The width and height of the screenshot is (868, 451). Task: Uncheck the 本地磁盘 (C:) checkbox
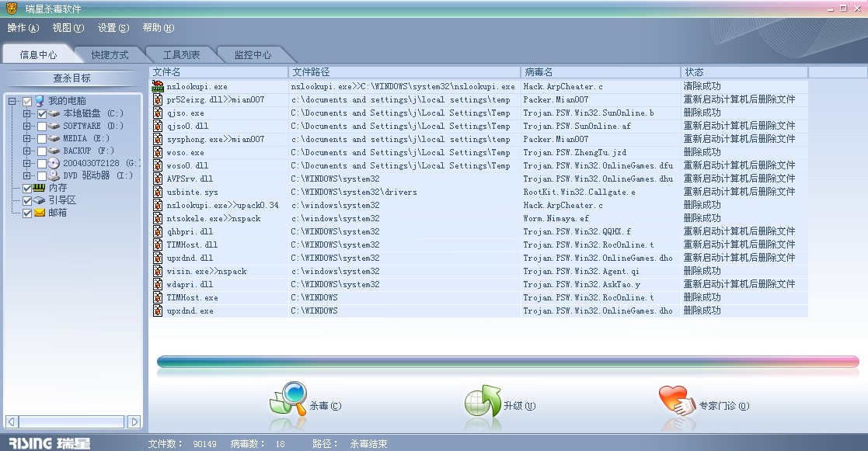click(41, 114)
